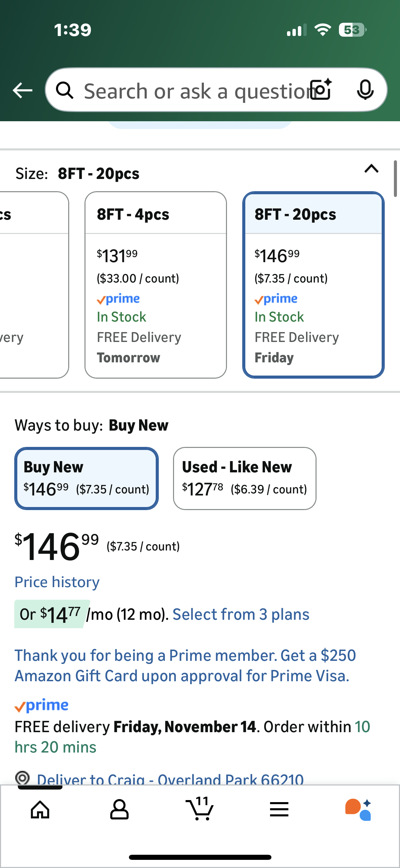Choose Used - Like New option
Image resolution: width=400 pixels, height=868 pixels.
pyautogui.click(x=244, y=478)
